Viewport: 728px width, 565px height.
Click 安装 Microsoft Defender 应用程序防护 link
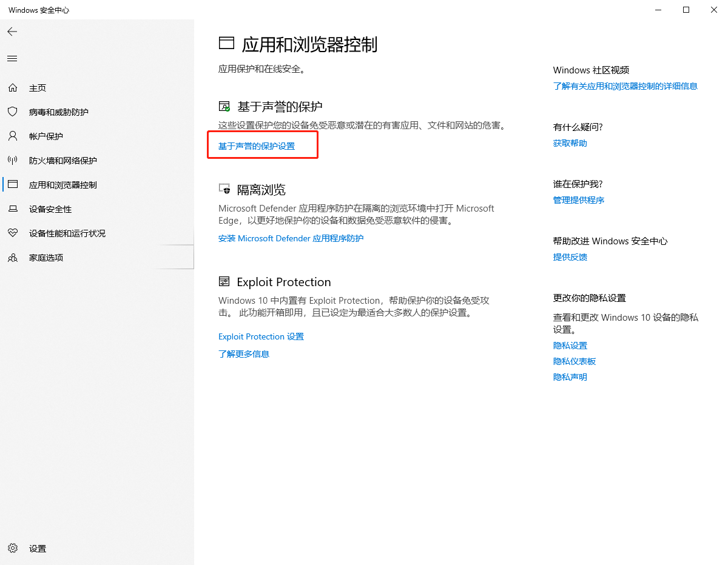pyautogui.click(x=291, y=238)
